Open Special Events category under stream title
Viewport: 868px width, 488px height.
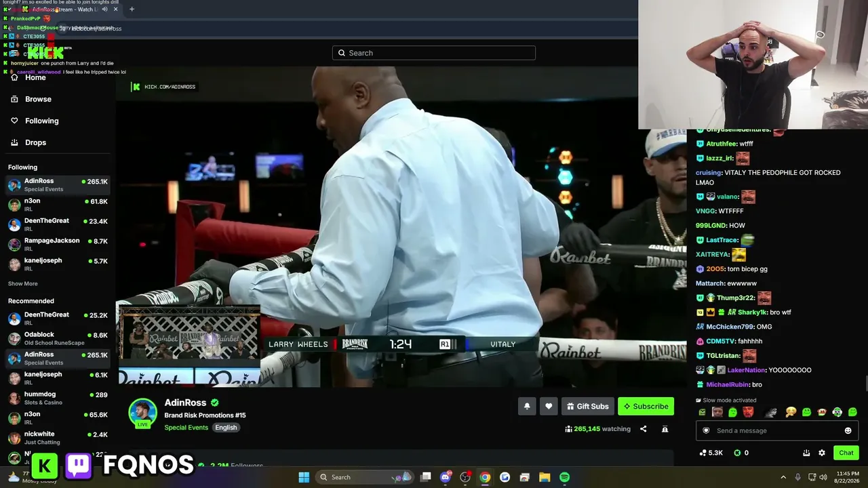pos(186,428)
